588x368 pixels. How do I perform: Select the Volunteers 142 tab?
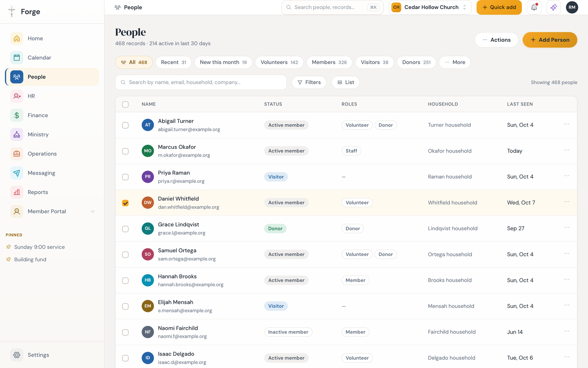coord(279,62)
